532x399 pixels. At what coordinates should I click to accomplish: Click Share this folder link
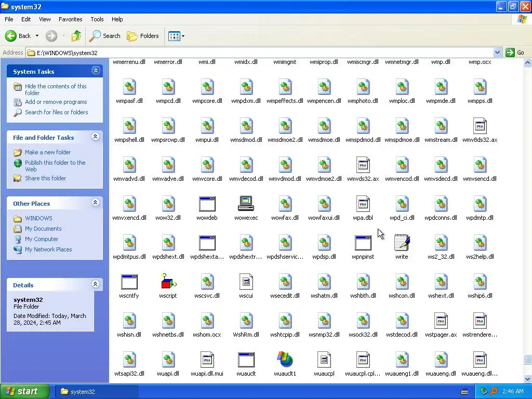(46, 178)
